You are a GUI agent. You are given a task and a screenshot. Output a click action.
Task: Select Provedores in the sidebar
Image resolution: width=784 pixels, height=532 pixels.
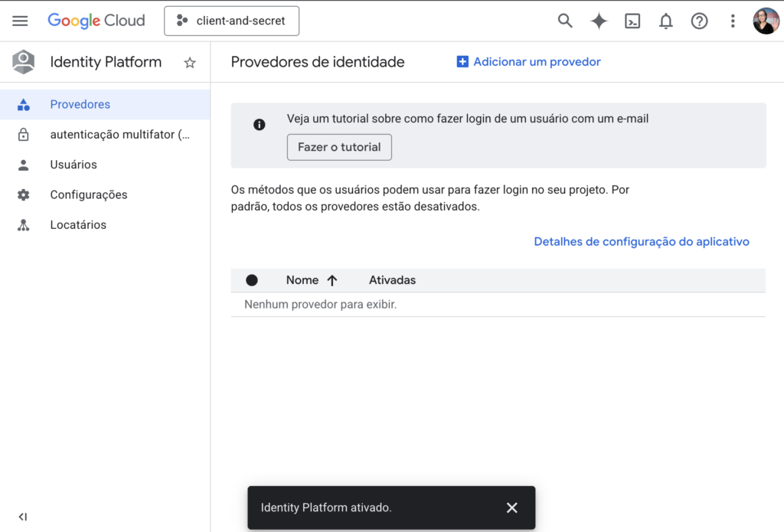(x=80, y=104)
